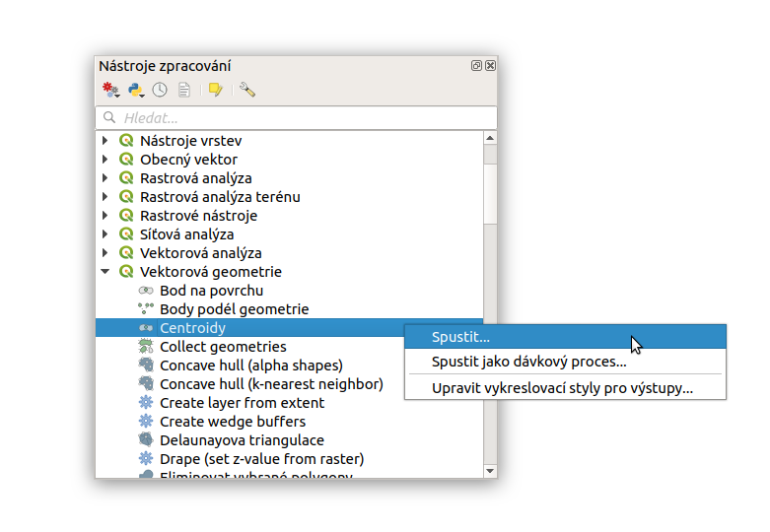Expand Nástroje vrstev group
Screen dimensions: 770x532
coord(105,140)
